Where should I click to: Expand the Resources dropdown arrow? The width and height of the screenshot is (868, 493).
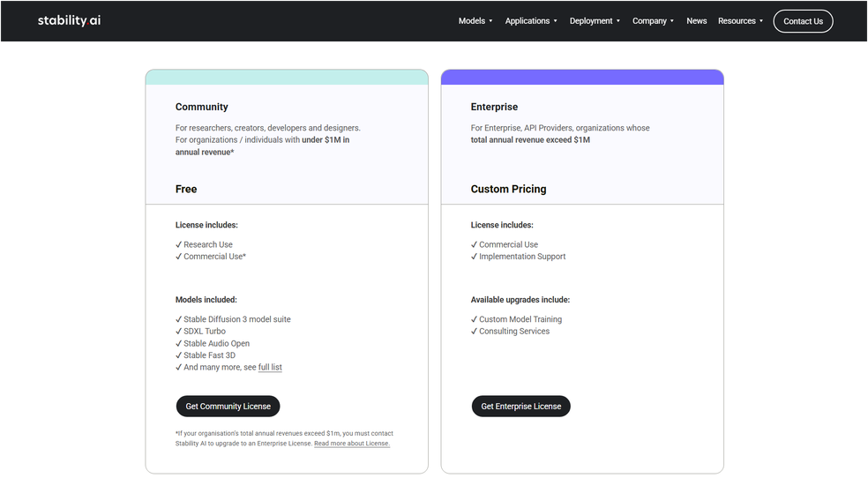pos(761,21)
